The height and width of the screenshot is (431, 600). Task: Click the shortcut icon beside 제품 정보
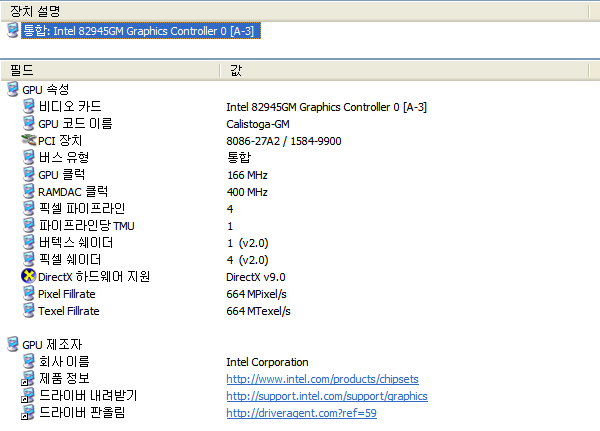[28, 378]
